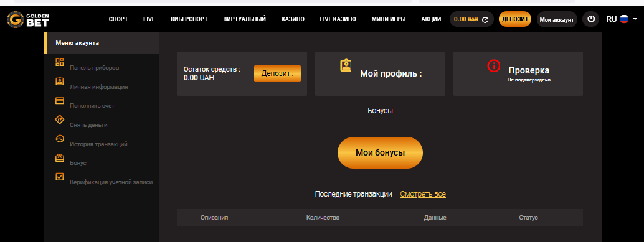The image size is (644, 242).
Task: Open Бонус in sidebar
Action: (78, 163)
